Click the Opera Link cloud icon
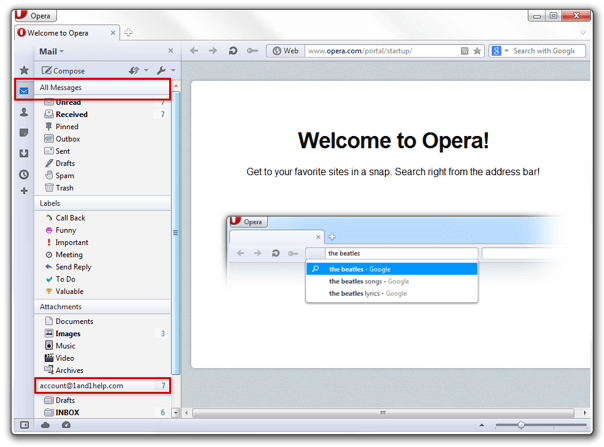This screenshot has width=604, height=447. 45,425
